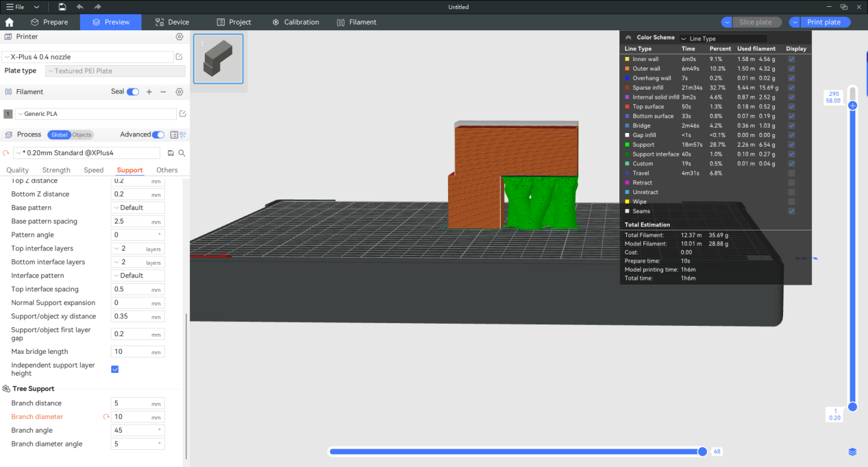
Task: Click the Save icon in title bar
Action: (x=62, y=7)
